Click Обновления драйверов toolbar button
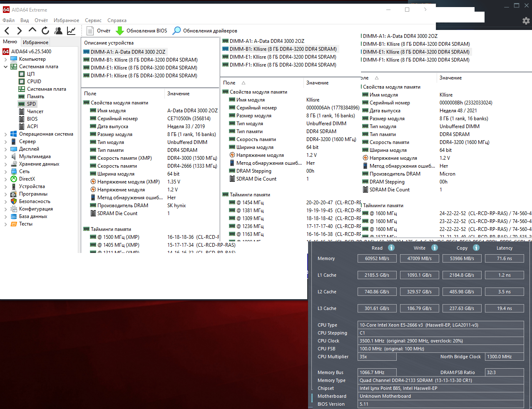 pos(205,30)
